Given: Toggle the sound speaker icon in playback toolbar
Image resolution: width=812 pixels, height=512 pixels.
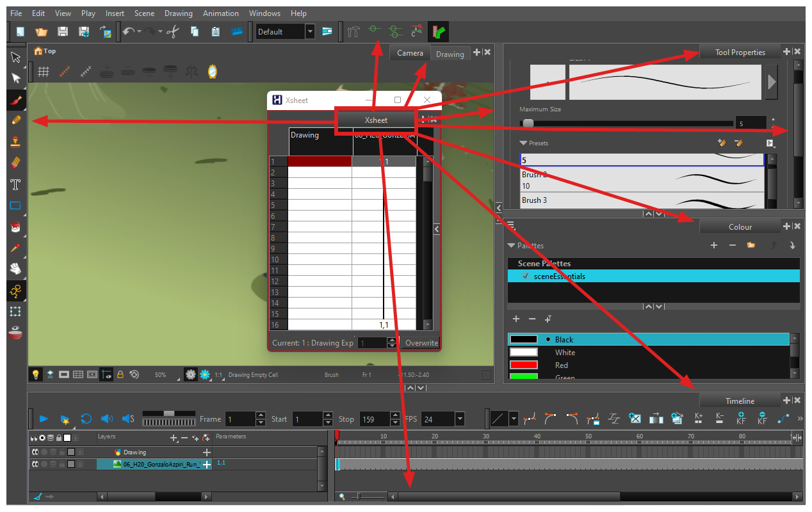Looking at the screenshot, I should (106, 419).
